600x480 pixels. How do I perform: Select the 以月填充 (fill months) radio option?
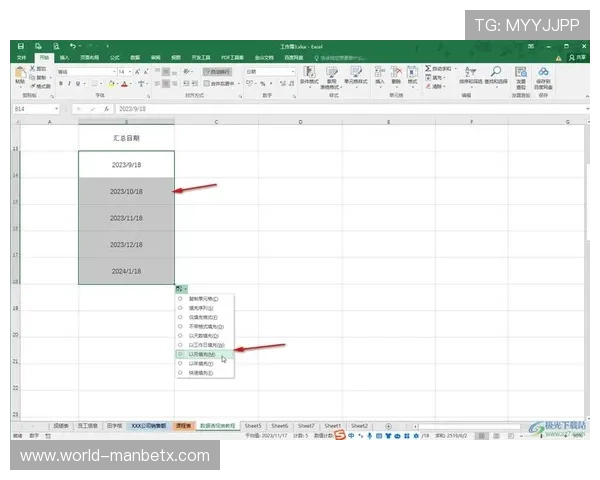(x=180, y=353)
